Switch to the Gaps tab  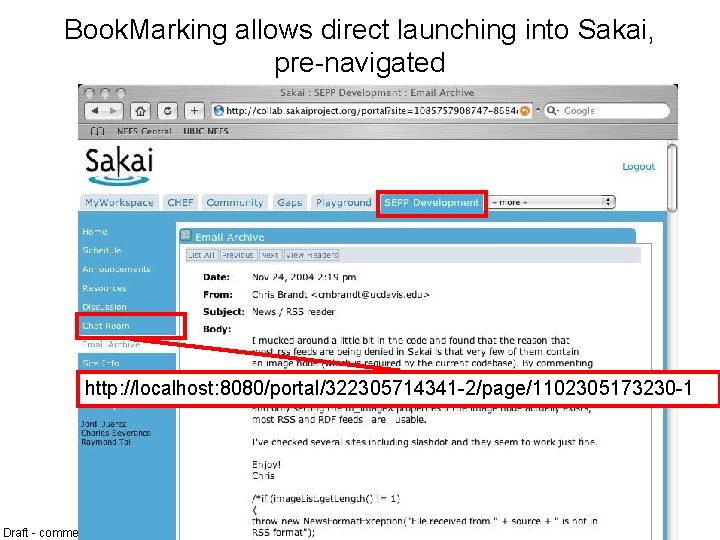tap(290, 202)
